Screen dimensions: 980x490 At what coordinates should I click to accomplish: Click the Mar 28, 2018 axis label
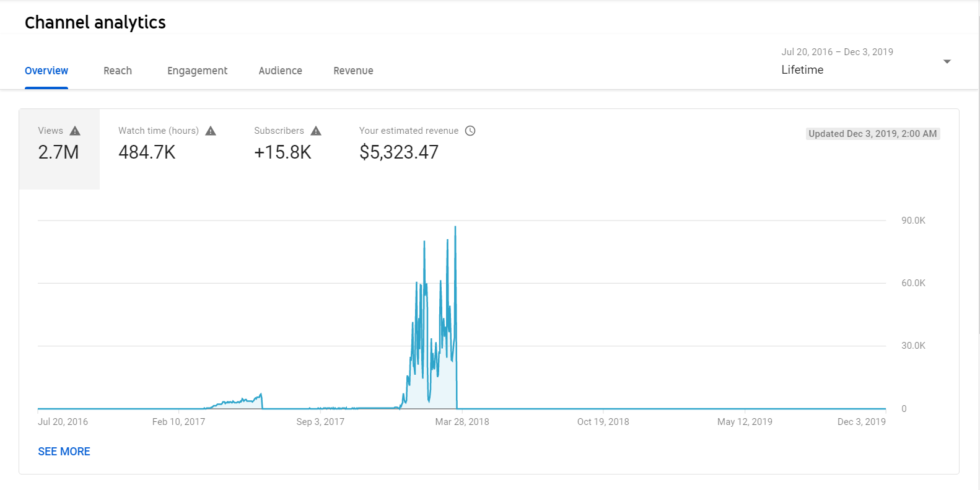pyautogui.click(x=462, y=422)
